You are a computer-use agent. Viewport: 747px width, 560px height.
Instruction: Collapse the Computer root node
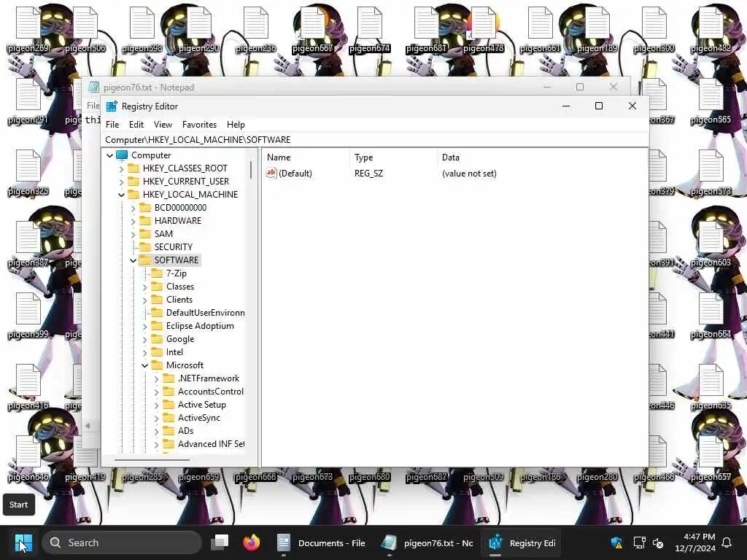pyautogui.click(x=109, y=155)
